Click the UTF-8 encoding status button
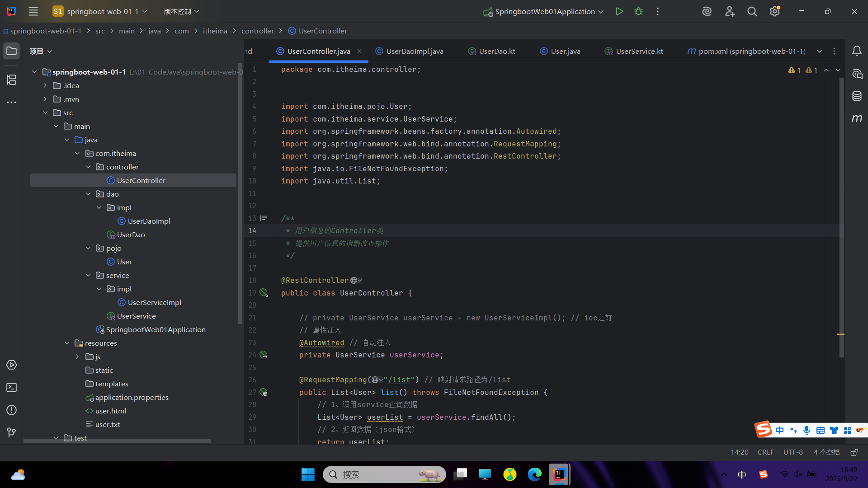The height and width of the screenshot is (488, 868). (793, 452)
